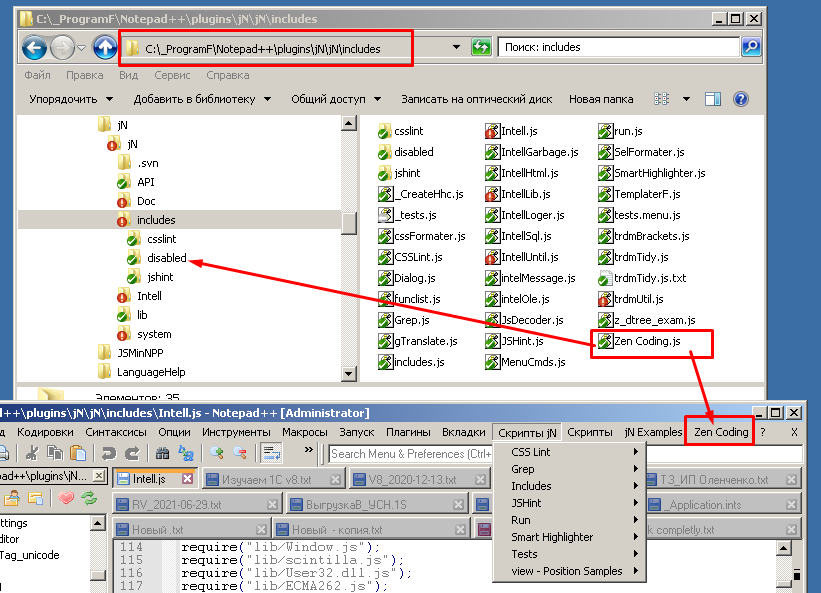Viewport: 821px width, 593px height.
Task: Select the trdmTidy.js.txt file icon
Action: (605, 278)
